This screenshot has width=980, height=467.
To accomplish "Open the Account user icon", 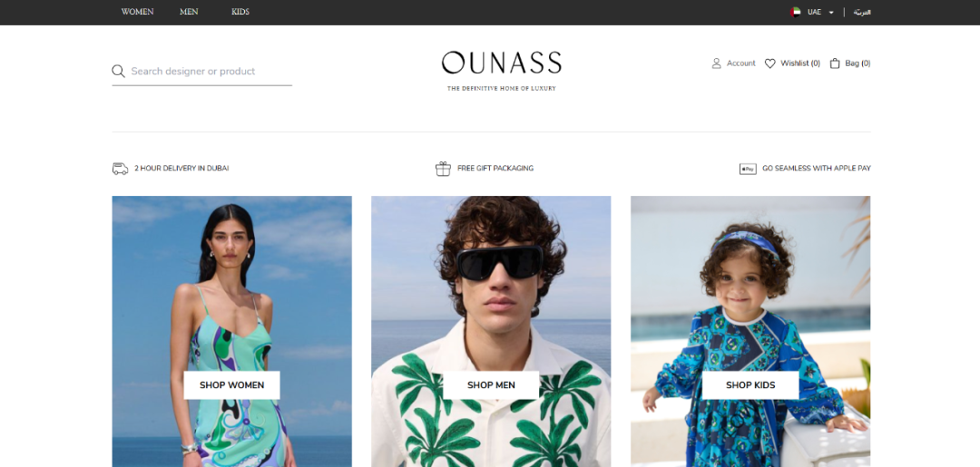I will tap(716, 63).
